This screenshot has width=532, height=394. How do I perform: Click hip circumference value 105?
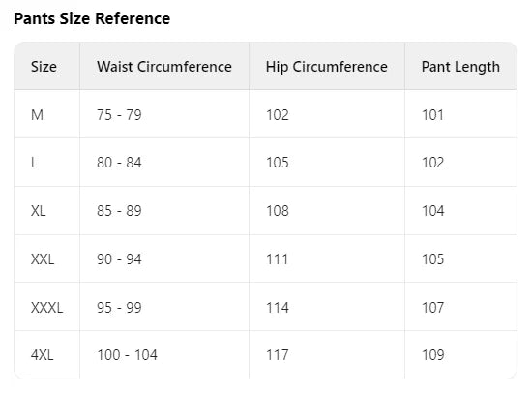click(278, 163)
